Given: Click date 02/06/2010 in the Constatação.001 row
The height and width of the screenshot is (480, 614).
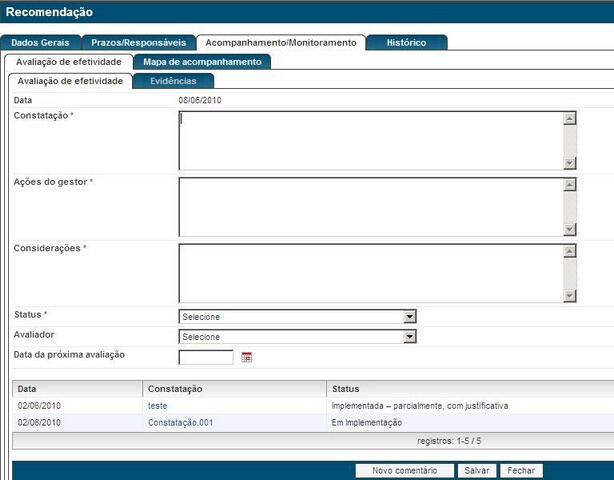Looking at the screenshot, I should (39, 423).
